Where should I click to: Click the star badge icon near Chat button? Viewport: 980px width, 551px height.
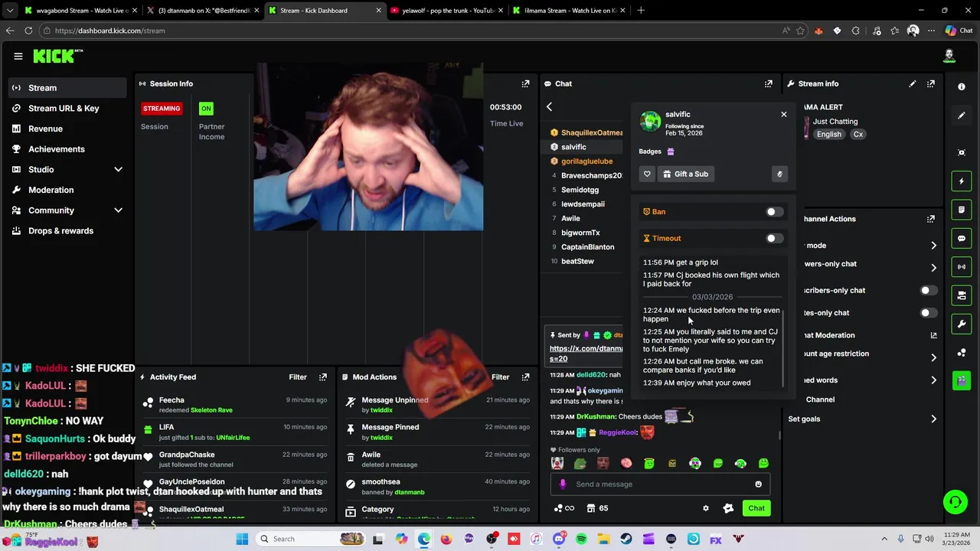coord(728,508)
